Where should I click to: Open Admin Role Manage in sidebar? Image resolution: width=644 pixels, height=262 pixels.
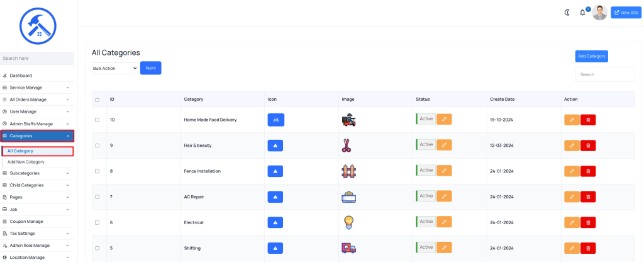(x=37, y=246)
